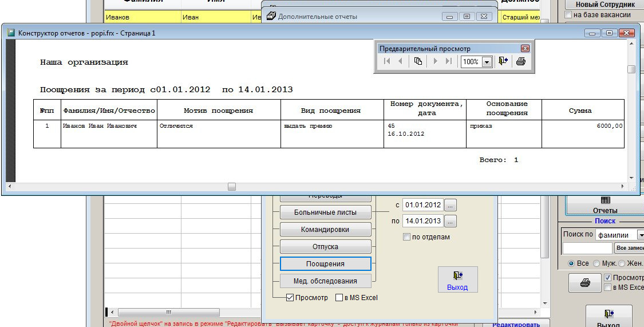Open the go-to-page tool in preview toolbar
Screen dimensions: 644x327
tap(418, 61)
